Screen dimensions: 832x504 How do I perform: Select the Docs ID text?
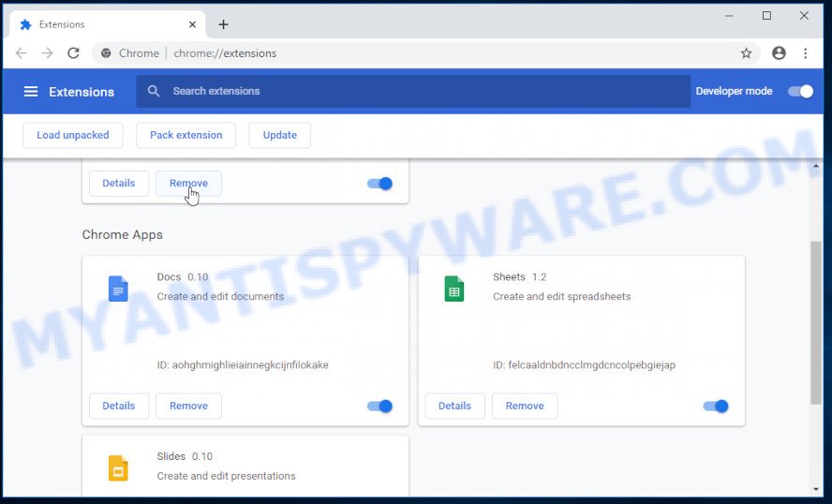pyautogui.click(x=243, y=365)
